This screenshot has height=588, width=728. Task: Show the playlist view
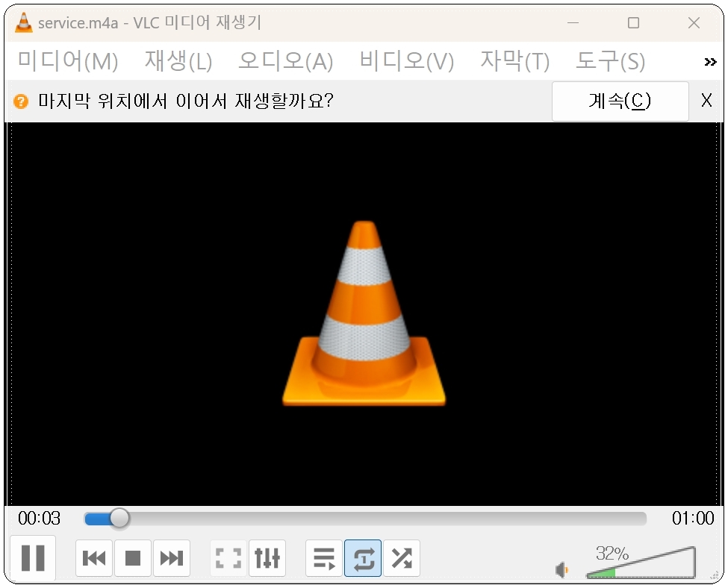point(324,558)
